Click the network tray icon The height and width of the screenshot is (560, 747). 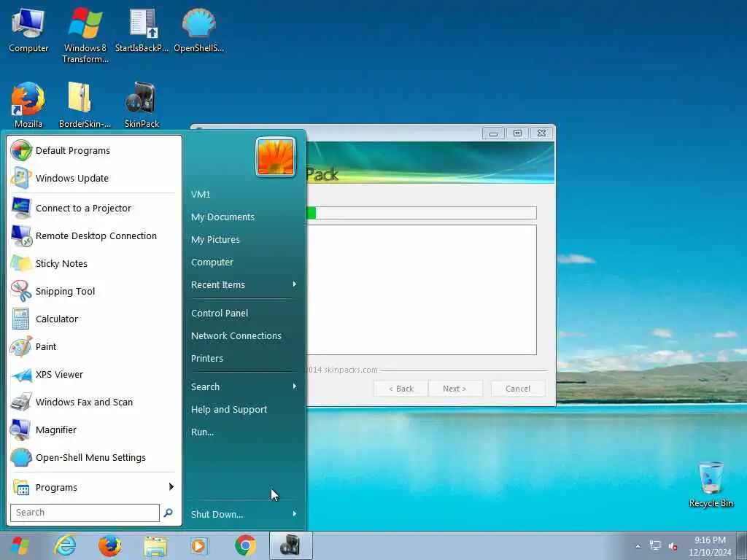coord(656,545)
